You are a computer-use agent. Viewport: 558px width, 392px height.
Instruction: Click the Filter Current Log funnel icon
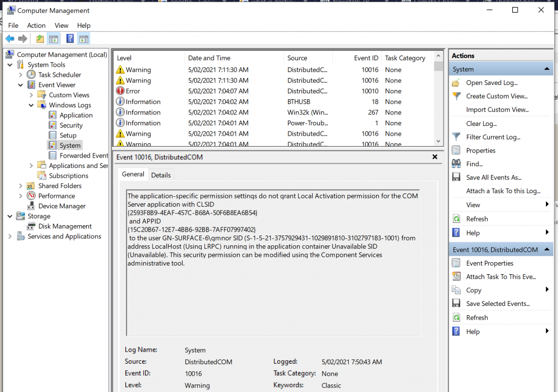click(456, 137)
